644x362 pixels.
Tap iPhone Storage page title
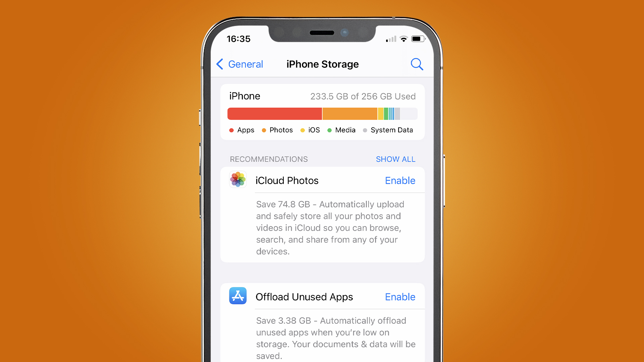click(322, 64)
